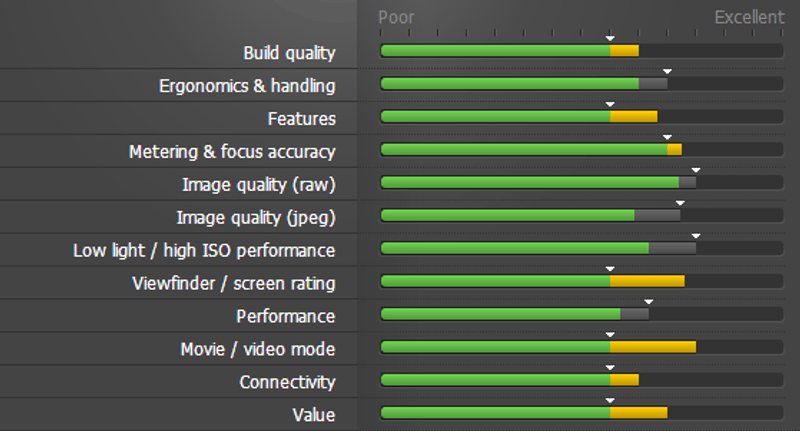800x431 pixels.
Task: Click the white marker above the Performance bar
Action: 648,302
